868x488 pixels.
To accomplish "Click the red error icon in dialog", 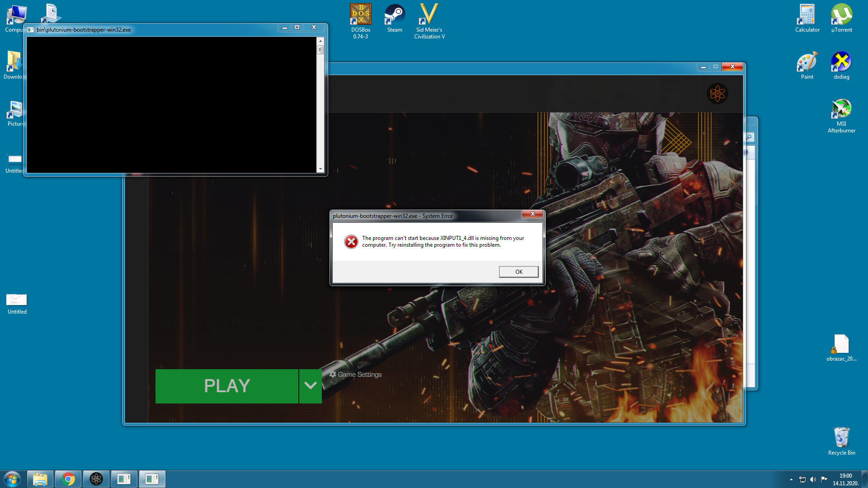I will click(351, 242).
